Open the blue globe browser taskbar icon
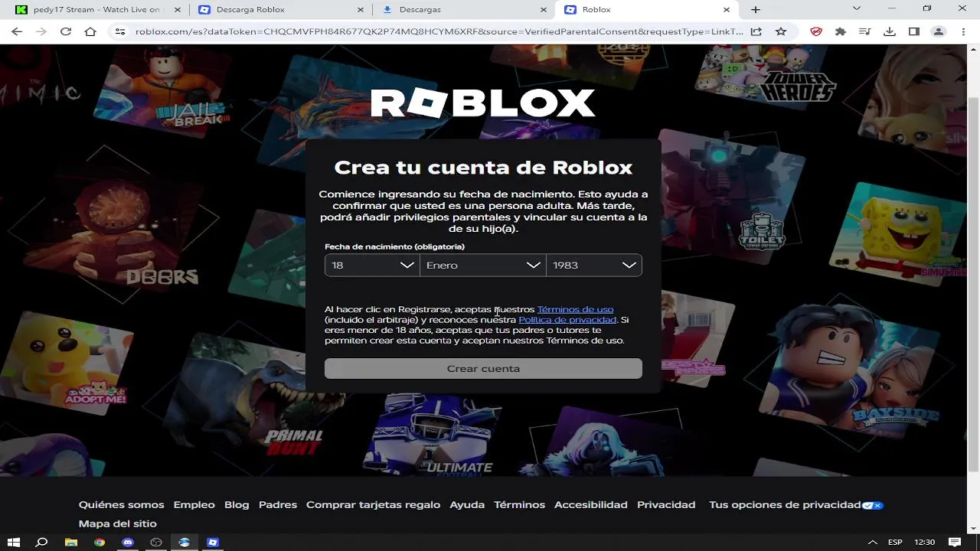This screenshot has height=551, width=980. click(x=185, y=542)
